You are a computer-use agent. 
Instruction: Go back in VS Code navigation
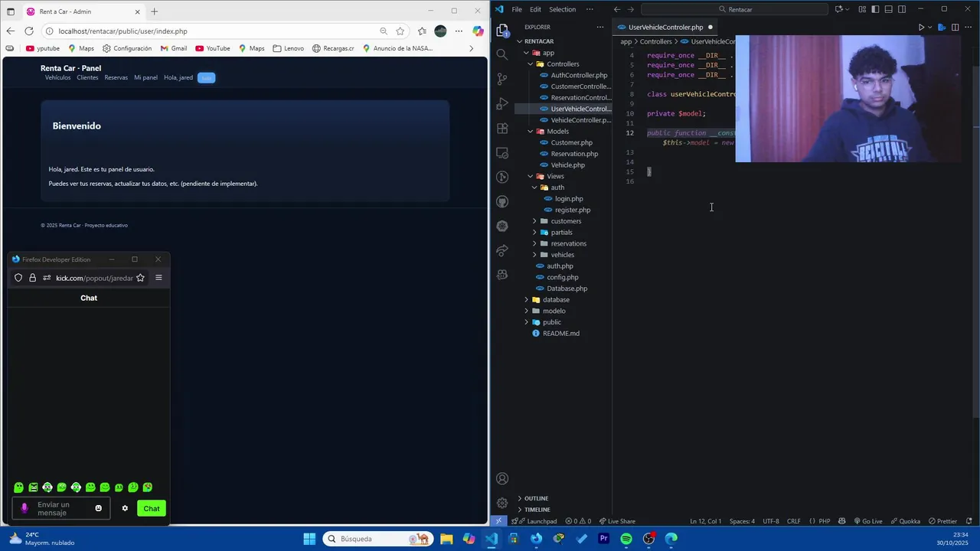point(617,9)
